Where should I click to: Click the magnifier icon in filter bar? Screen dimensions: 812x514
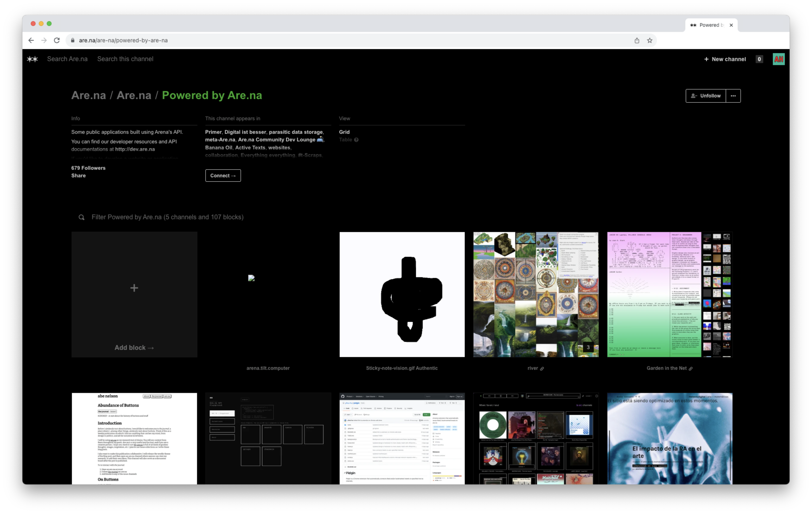coord(81,217)
